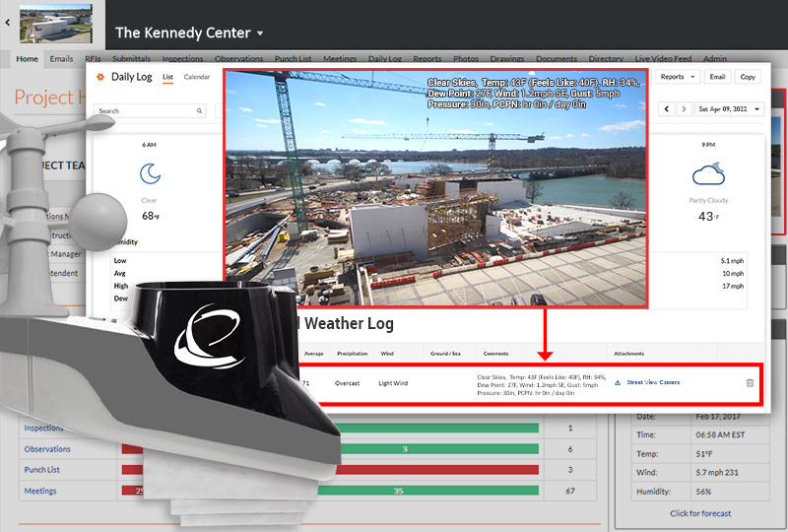Click the Email button in Daily Log
The height and width of the screenshot is (532, 788).
click(x=717, y=77)
